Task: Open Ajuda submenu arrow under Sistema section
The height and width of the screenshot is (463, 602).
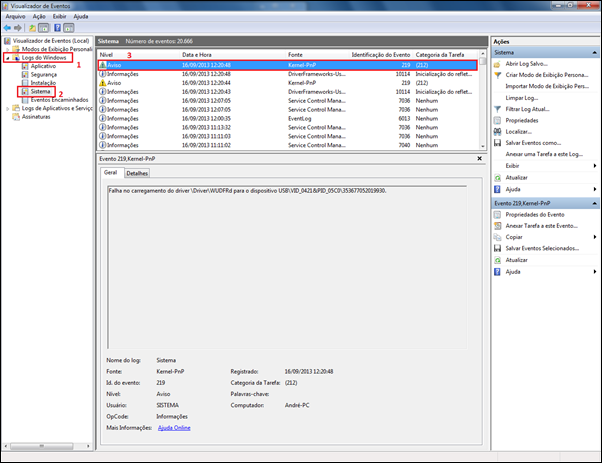Action: pos(595,189)
